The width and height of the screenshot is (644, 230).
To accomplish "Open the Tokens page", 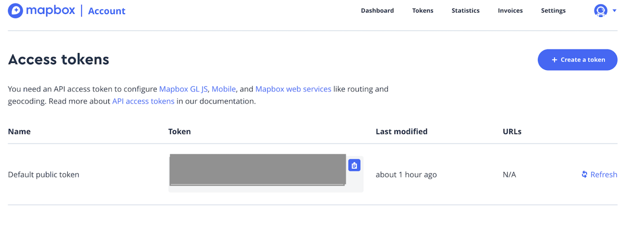I will (422, 11).
